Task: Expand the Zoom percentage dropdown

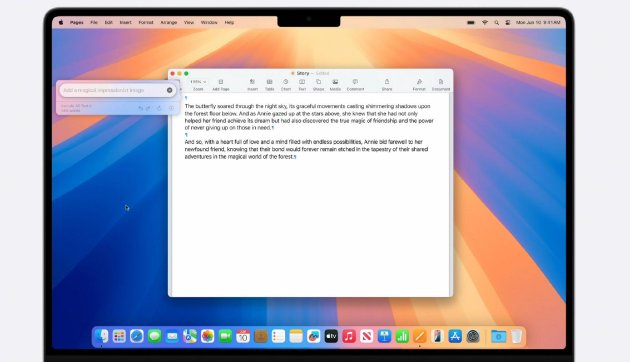Action: tap(198, 82)
